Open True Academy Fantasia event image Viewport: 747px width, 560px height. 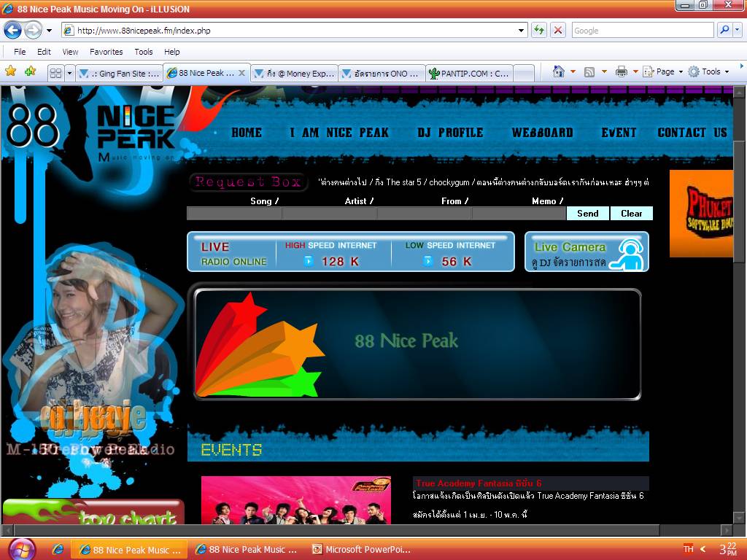point(296,499)
